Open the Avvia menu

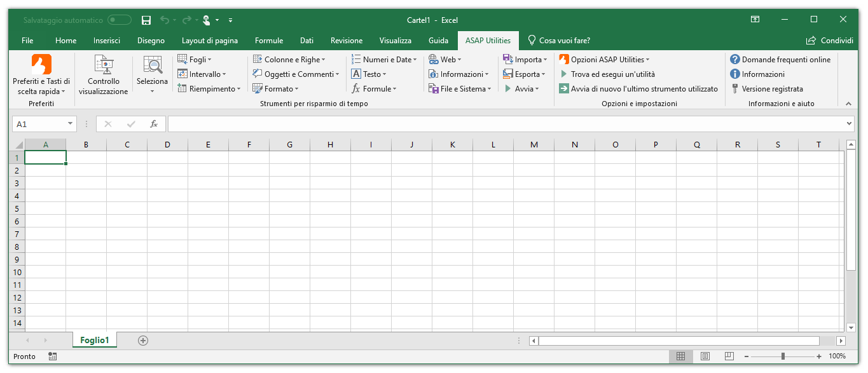coord(521,89)
